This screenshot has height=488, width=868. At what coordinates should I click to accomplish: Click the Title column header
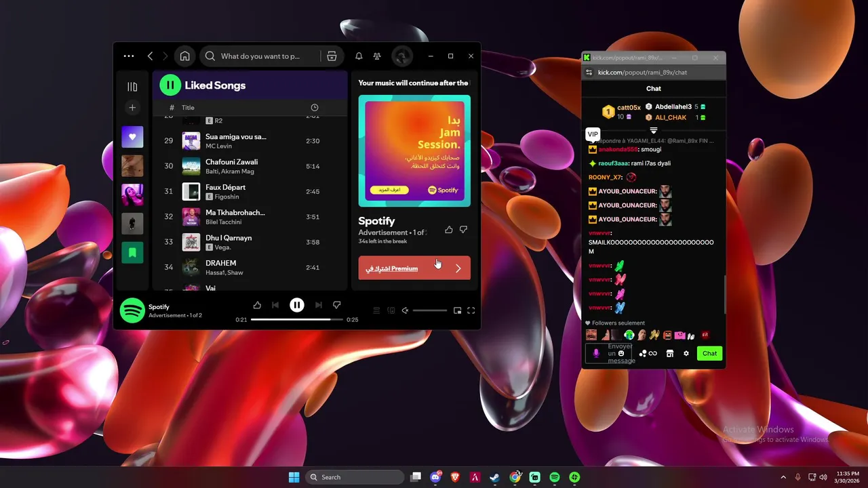[x=188, y=108]
